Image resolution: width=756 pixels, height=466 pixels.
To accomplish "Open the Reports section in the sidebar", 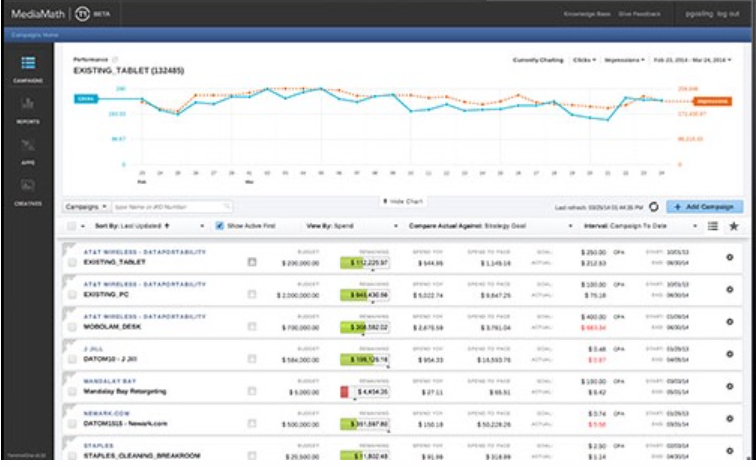I will [x=28, y=110].
